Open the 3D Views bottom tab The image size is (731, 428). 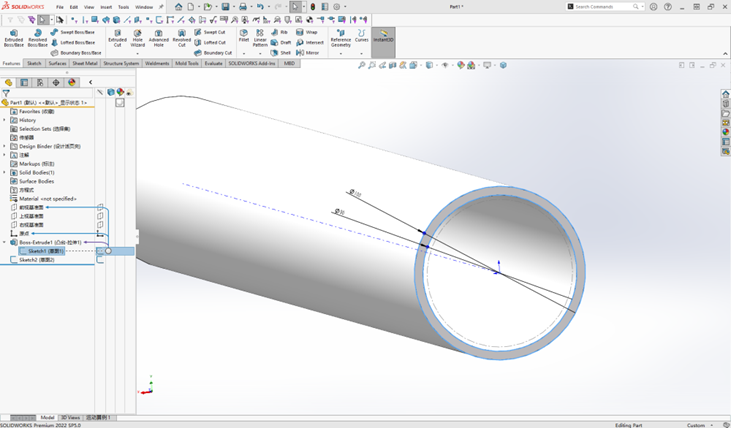71,417
